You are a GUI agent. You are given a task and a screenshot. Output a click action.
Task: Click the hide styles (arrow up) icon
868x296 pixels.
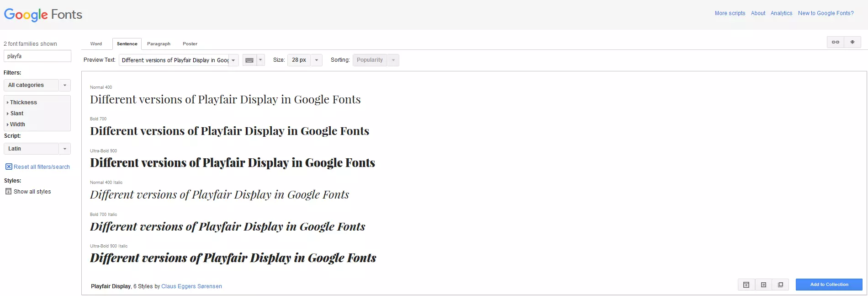click(746, 285)
